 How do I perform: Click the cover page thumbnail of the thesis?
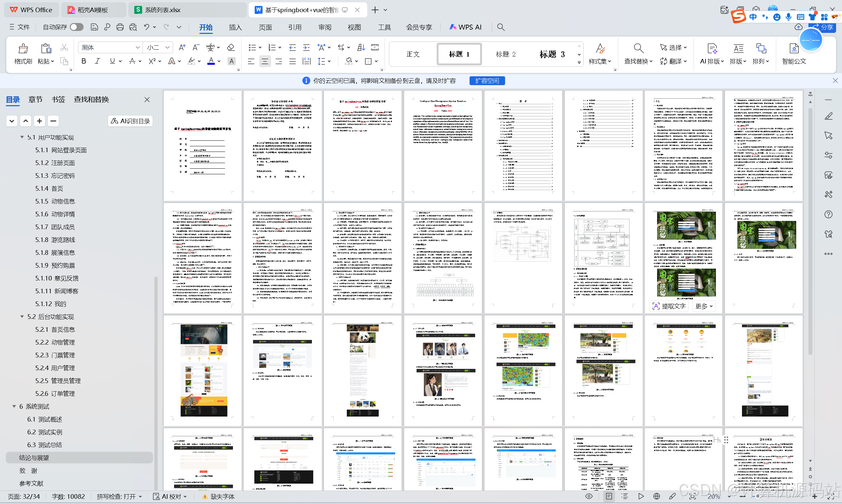[202, 146]
